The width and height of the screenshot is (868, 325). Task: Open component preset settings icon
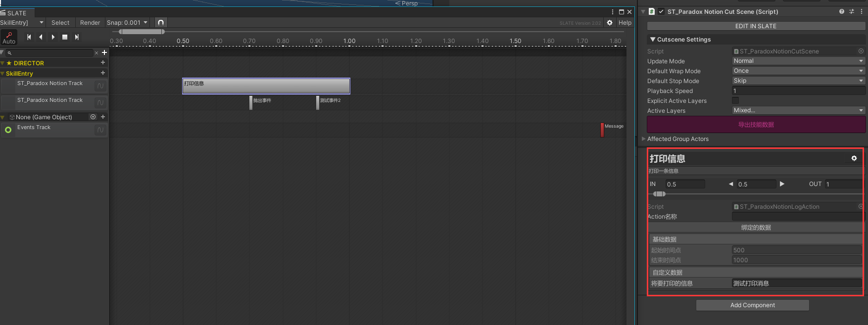pyautogui.click(x=852, y=11)
